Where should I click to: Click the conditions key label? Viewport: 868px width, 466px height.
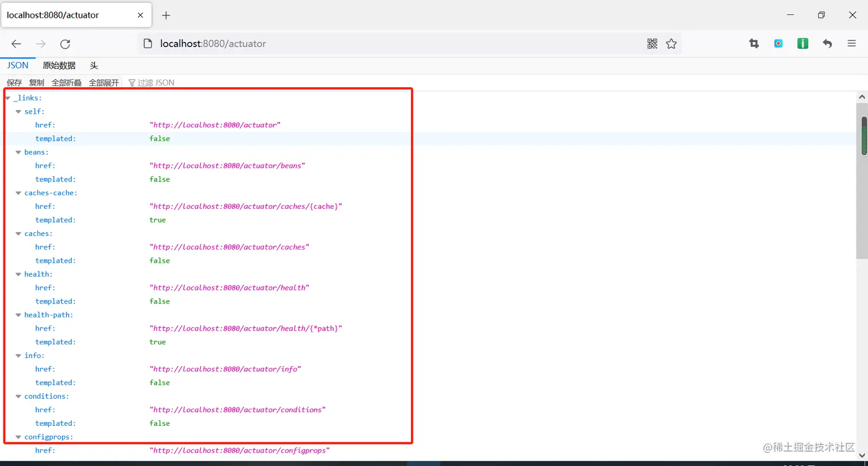click(46, 397)
